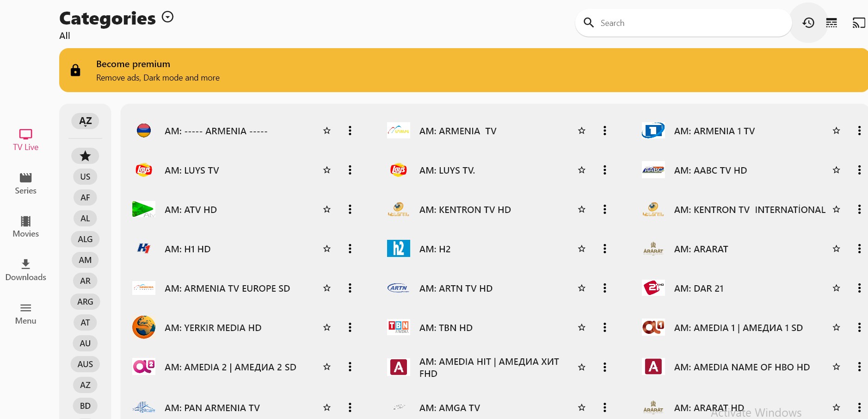This screenshot has width=868, height=419.
Task: Click the AABC TV HD logo
Action: coord(653,170)
